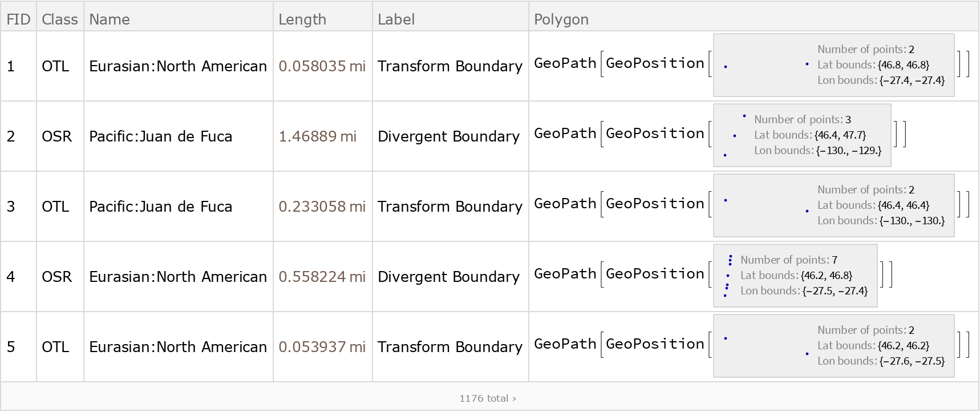Image resolution: width=980 pixels, height=412 pixels.
Task: Open the 3-point GeoPosition summary in row 2
Action: tap(801, 135)
